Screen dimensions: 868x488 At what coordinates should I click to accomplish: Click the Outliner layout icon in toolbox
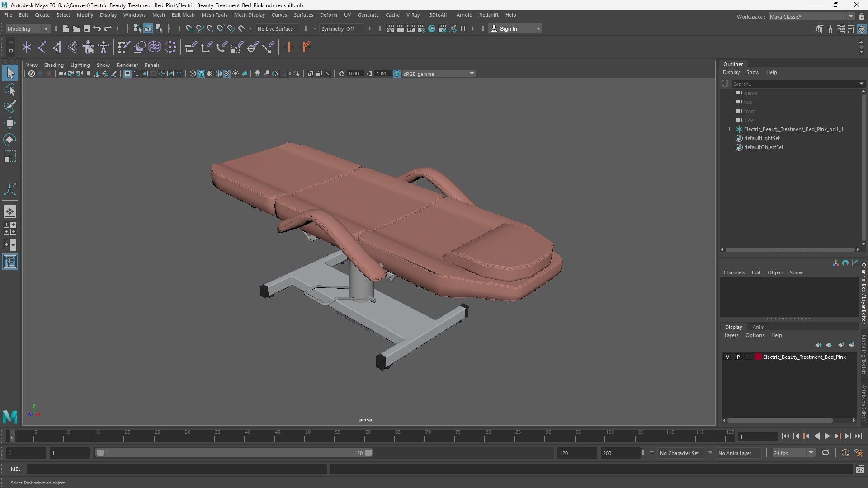tap(10, 262)
